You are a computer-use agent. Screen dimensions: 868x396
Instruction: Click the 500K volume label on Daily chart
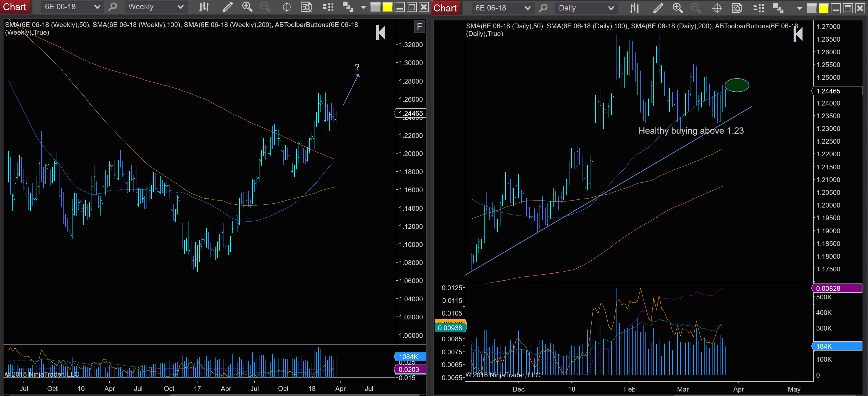824,297
